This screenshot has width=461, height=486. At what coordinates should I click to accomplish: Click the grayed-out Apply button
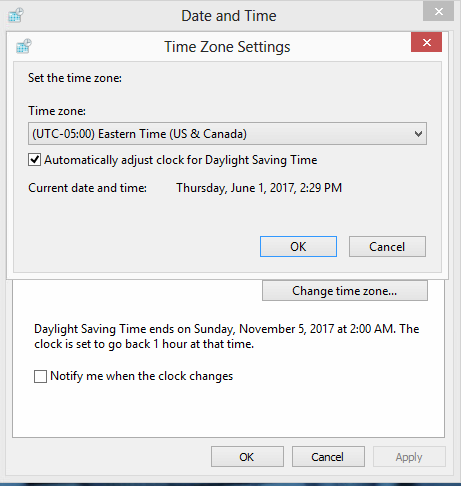[x=409, y=457]
